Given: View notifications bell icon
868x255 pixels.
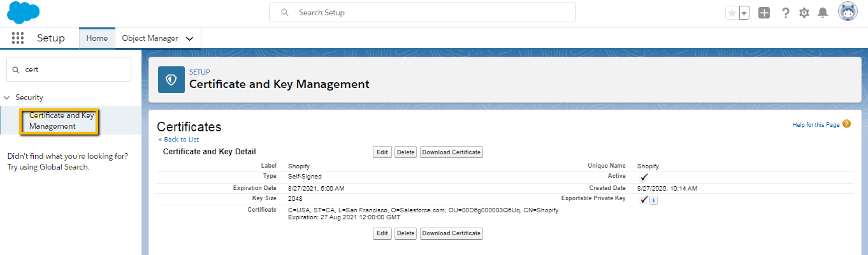Looking at the screenshot, I should [823, 13].
